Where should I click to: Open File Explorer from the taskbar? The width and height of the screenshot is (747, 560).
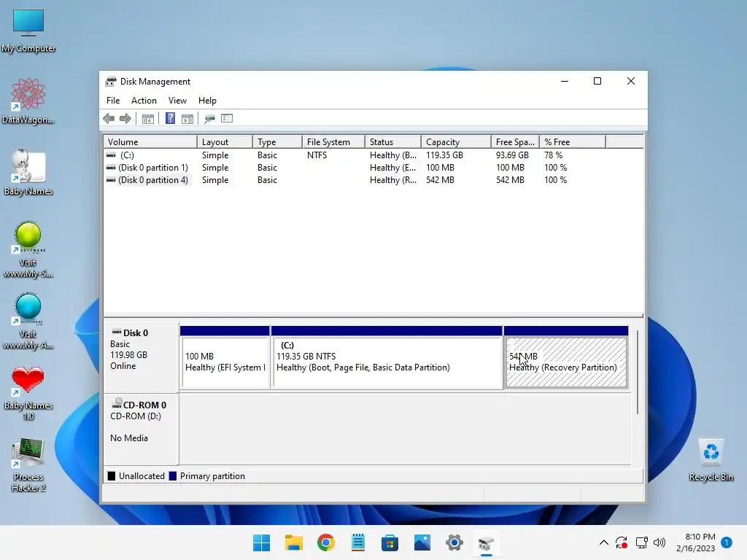(293, 542)
